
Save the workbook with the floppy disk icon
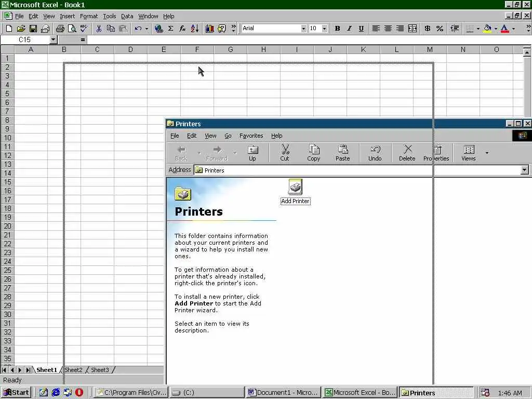[33, 29]
